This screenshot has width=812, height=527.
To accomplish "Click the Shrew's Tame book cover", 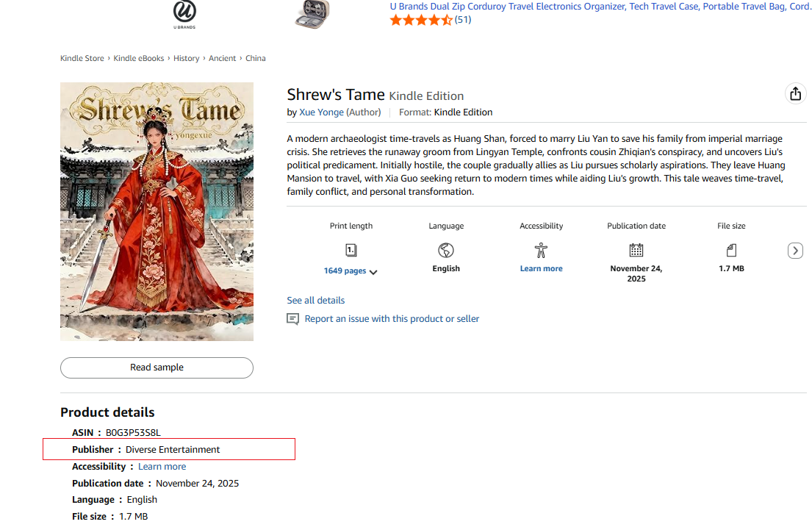I will pos(157,212).
